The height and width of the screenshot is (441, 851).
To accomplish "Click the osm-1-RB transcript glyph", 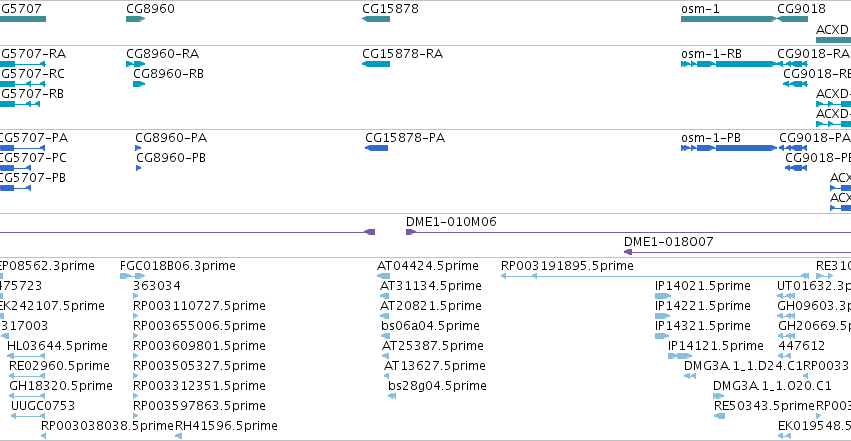I will tap(729, 64).
